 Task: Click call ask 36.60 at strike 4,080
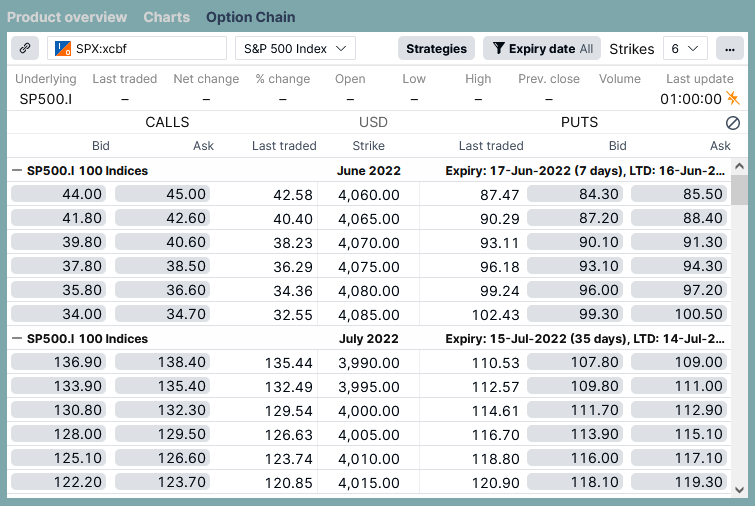tap(163, 290)
